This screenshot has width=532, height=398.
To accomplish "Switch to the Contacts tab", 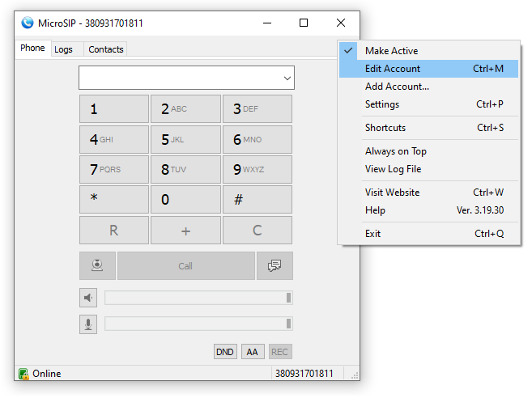I will coord(106,49).
